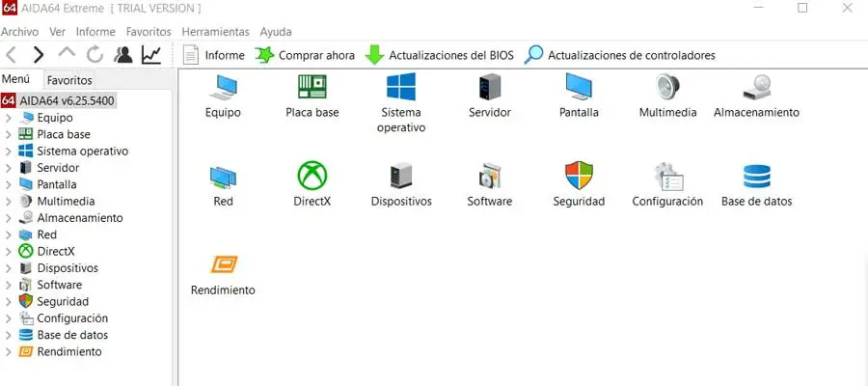
Task: Expand the Dispositivos tree node
Action: 9,268
